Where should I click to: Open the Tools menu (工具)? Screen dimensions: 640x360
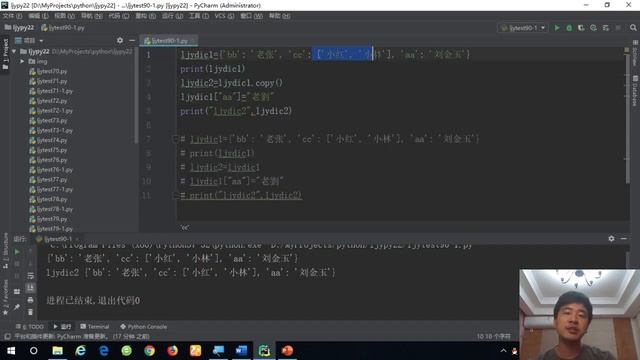point(199,16)
